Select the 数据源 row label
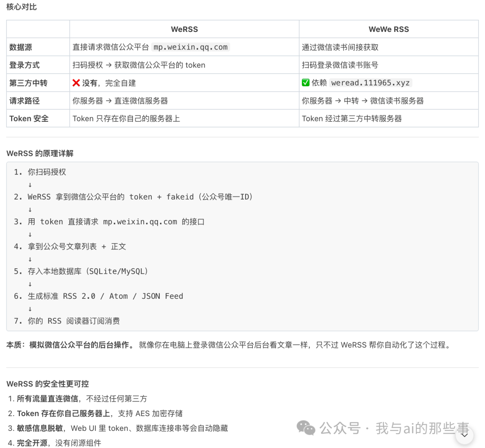The image size is (485, 448). [x=21, y=47]
